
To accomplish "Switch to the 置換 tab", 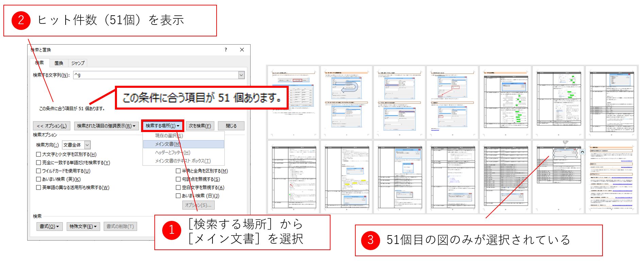I will (x=59, y=63).
